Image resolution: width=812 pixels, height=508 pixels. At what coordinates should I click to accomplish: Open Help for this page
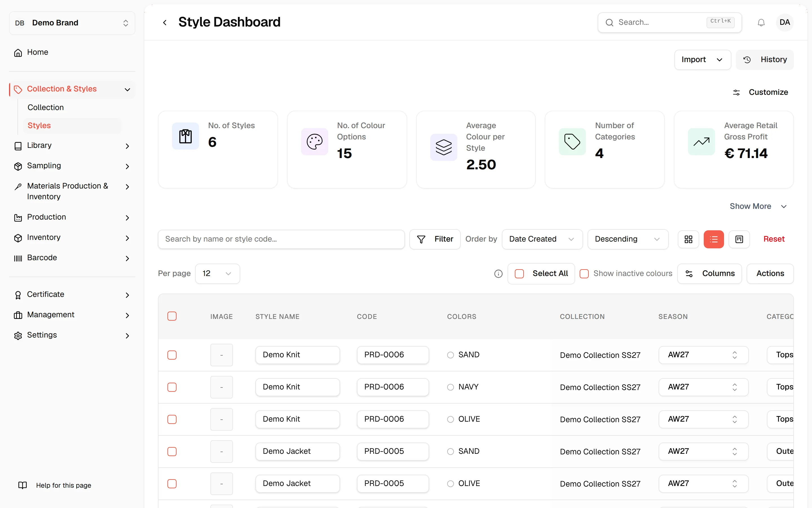(x=55, y=485)
